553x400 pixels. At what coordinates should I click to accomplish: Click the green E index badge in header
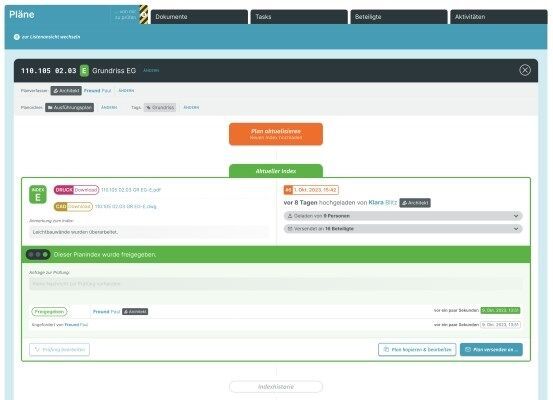coord(84,71)
